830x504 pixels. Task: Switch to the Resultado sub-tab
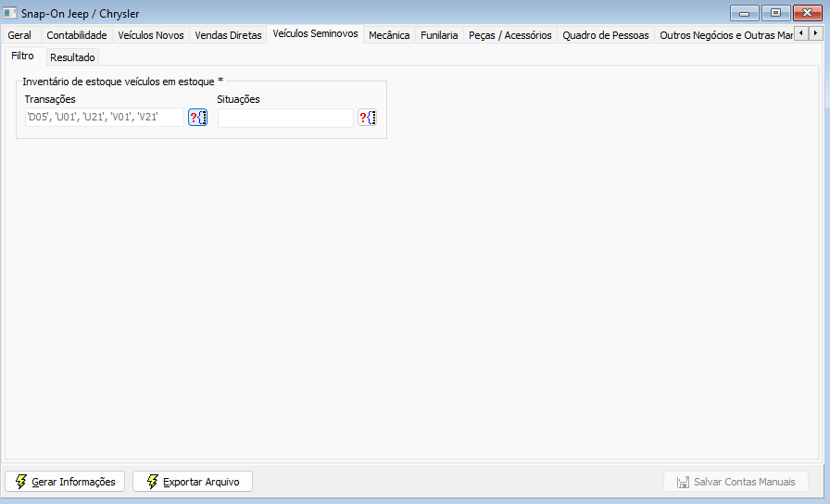pos(72,57)
